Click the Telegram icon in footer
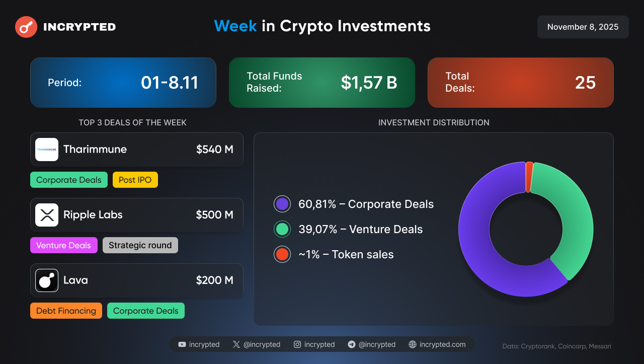This screenshot has height=364, width=644. point(352,344)
